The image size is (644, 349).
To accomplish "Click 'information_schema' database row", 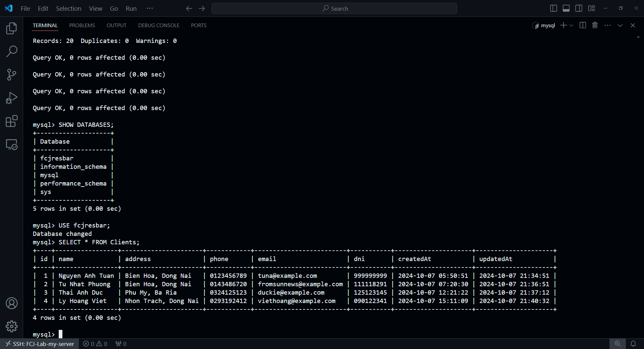I will 73,166.
